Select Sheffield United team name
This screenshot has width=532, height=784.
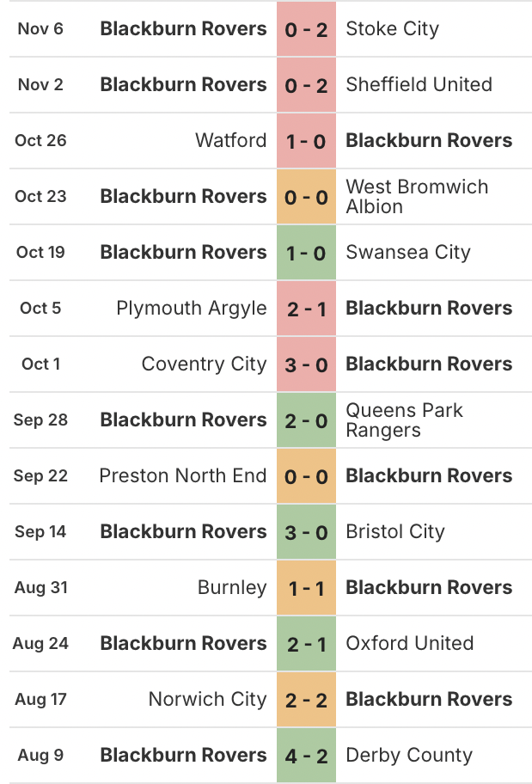pos(419,84)
